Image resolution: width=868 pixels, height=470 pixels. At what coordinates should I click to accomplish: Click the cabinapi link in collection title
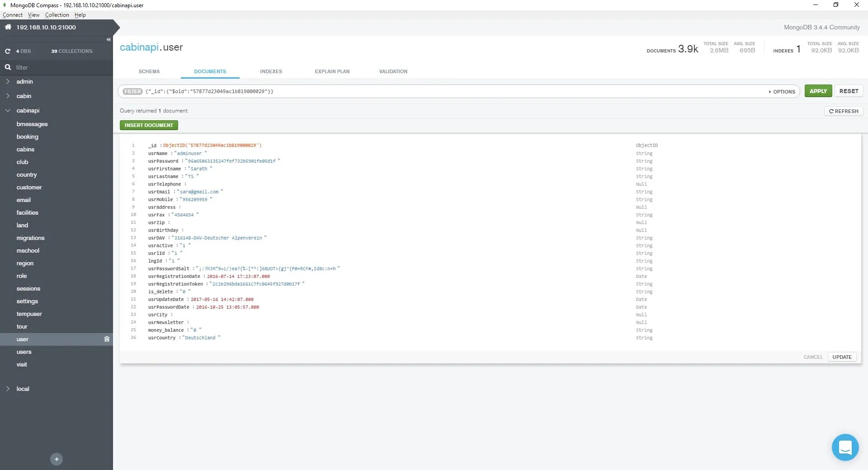coord(139,47)
